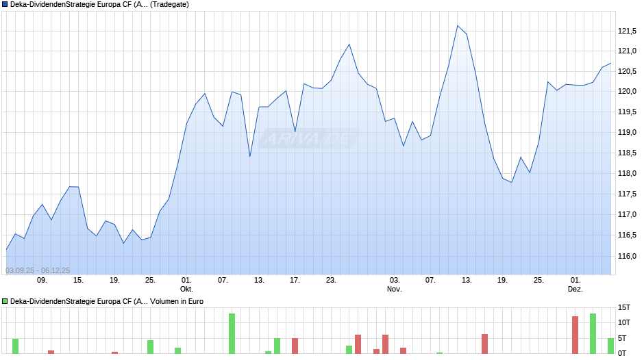Image resolution: width=644 pixels, height=360 pixels.
Task: Click the '121,5' price axis label
Action: [627, 31]
